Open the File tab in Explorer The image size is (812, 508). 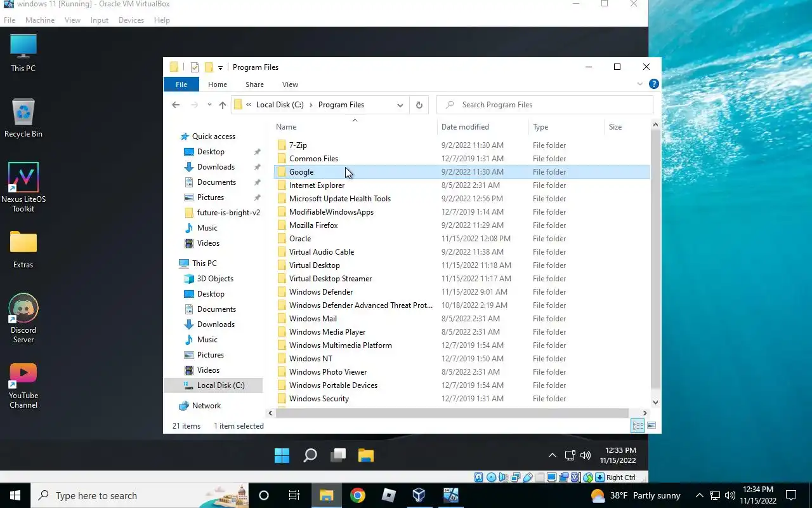coord(181,84)
